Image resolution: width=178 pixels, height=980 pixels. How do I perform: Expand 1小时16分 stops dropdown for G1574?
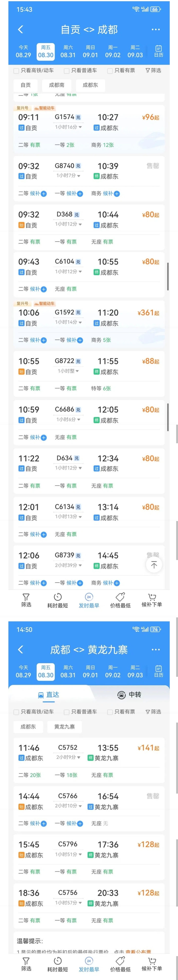click(68, 127)
